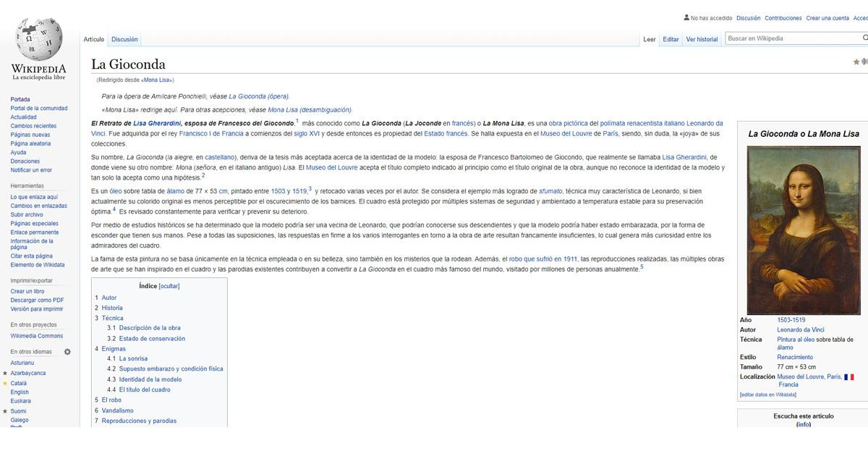This screenshot has height=459, width=868.
Task: Select the Editar tab
Action: [x=671, y=39]
